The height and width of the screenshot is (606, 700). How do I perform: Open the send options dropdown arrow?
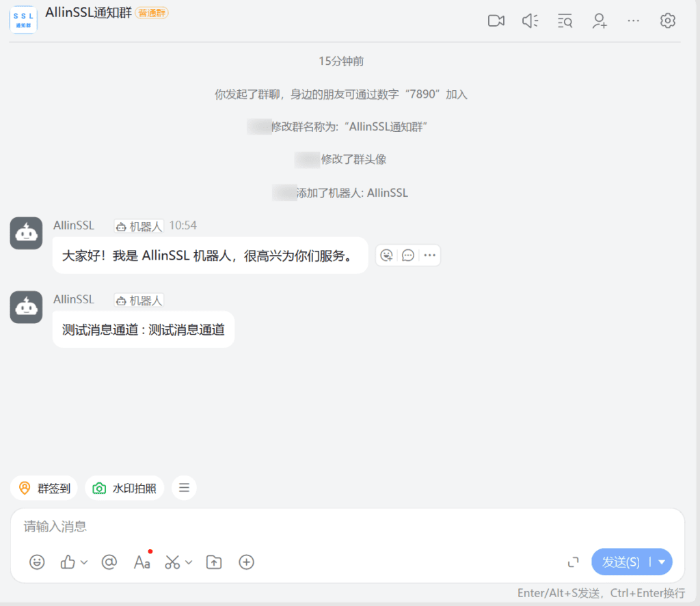pos(662,562)
